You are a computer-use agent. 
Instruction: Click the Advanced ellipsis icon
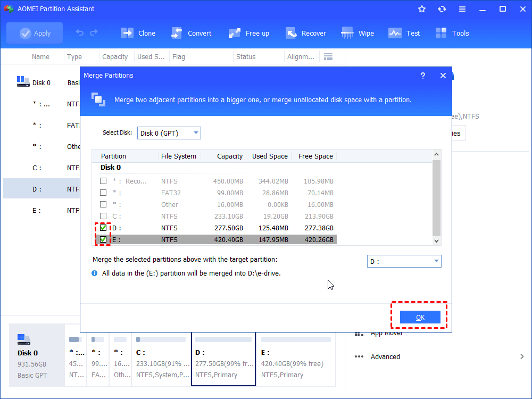click(359, 356)
